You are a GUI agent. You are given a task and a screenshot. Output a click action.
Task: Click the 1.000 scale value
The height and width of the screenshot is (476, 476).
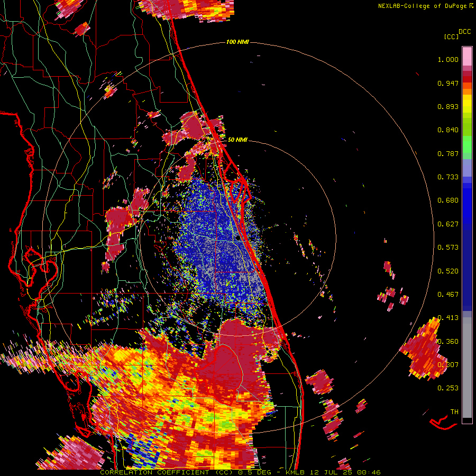click(x=448, y=59)
